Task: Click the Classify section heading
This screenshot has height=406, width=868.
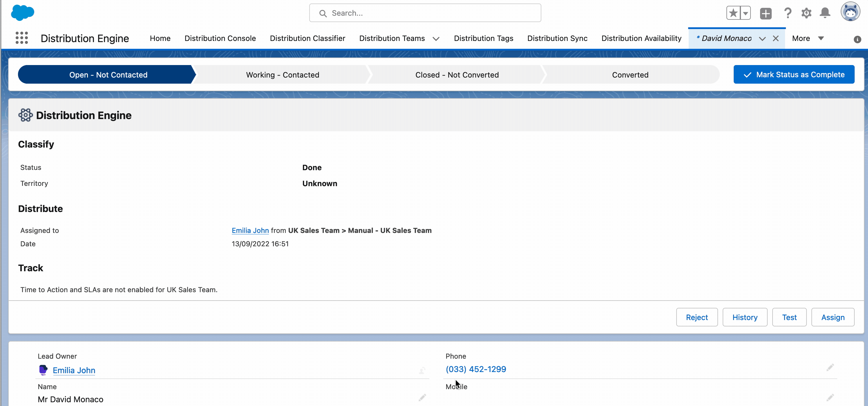Action: click(x=36, y=144)
